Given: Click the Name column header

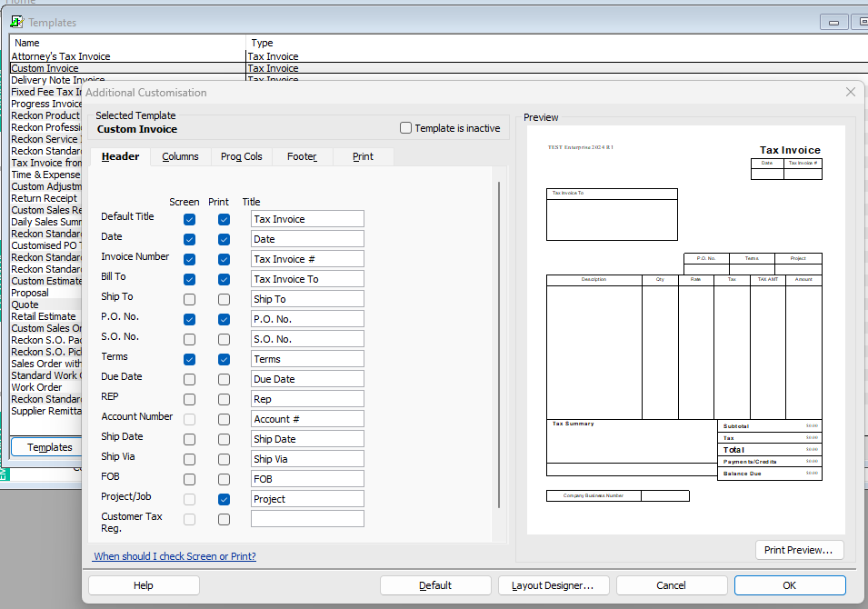Looking at the screenshot, I should [x=128, y=43].
